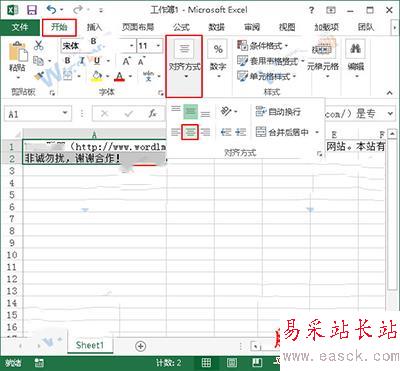400x371 pixels.
Task: Open 套用表格格式 table formatting
Action: pos(271,61)
